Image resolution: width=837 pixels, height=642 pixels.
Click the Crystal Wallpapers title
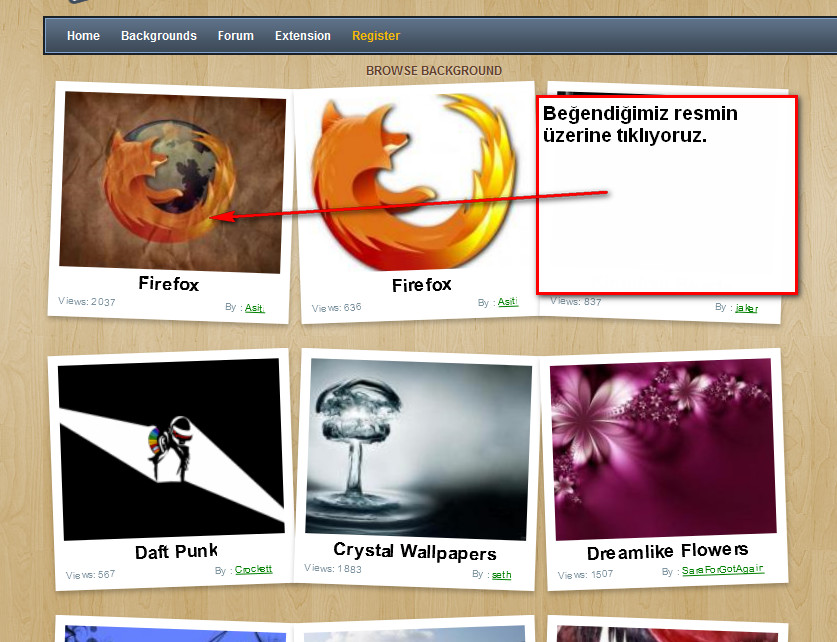415,551
